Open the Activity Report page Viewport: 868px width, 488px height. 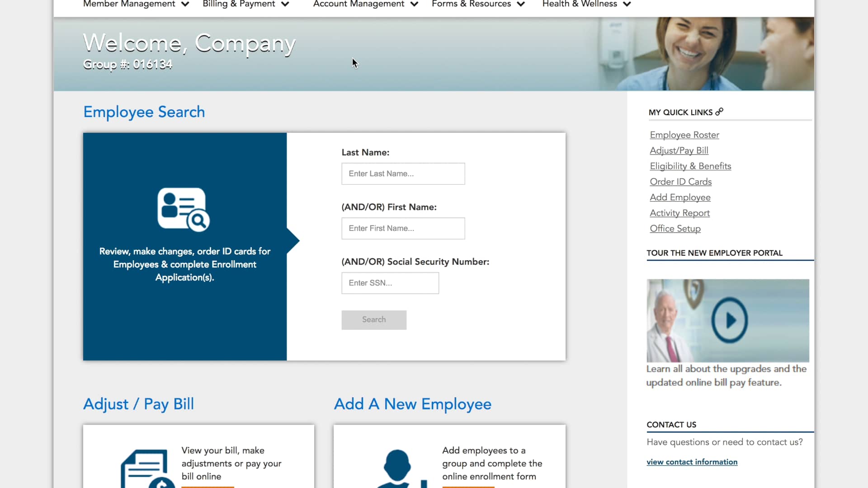679,213
